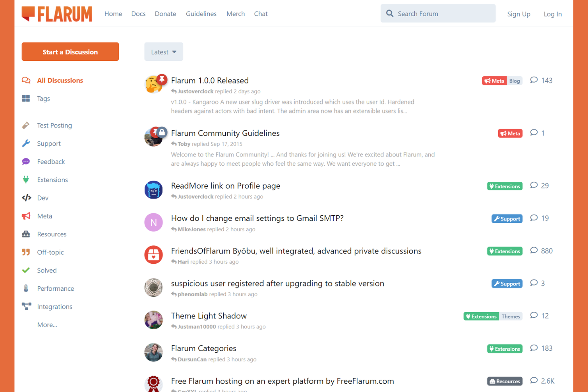Click Support tag on suspicious user row
Viewport: 588px width, 392px height.
coord(507,284)
